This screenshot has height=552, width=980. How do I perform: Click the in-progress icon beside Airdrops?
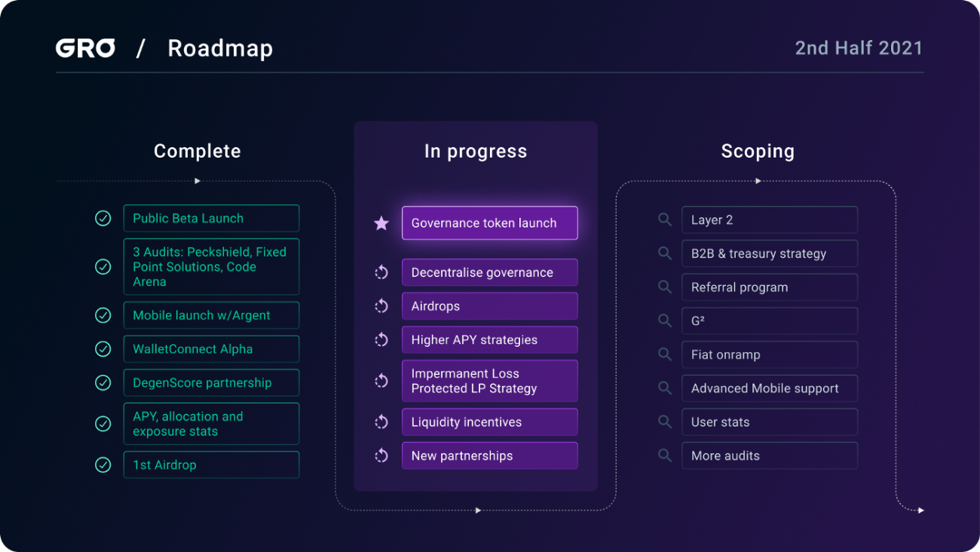point(381,306)
